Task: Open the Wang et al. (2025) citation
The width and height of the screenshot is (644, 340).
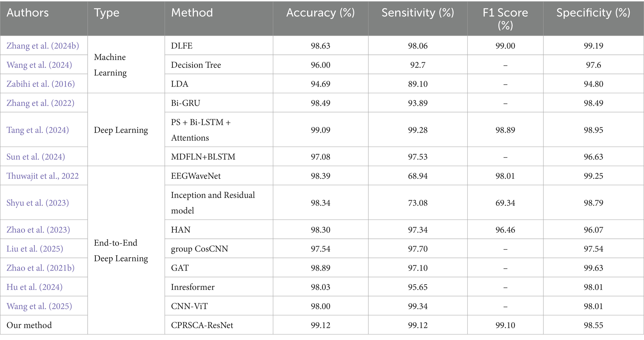Action: click(39, 306)
